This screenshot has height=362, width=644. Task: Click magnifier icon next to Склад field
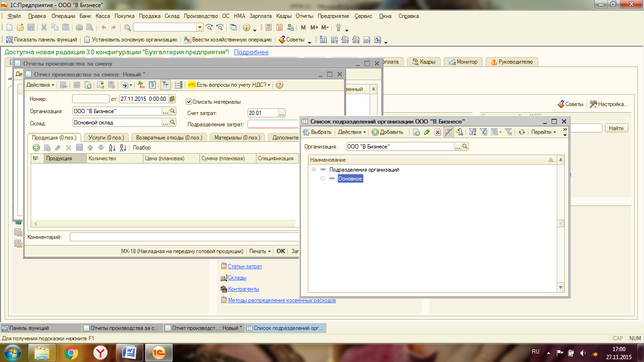pyautogui.click(x=173, y=122)
